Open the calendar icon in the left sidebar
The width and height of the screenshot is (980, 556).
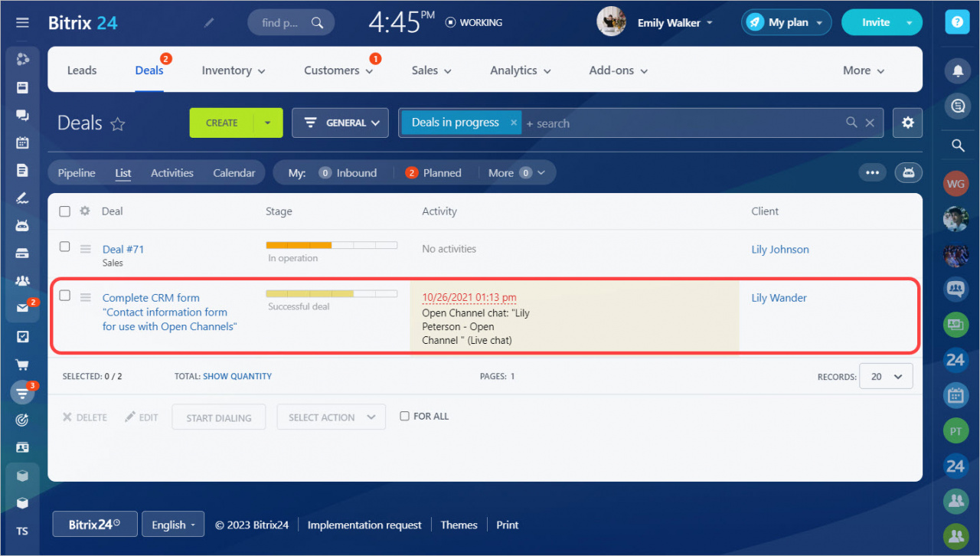[x=22, y=142]
